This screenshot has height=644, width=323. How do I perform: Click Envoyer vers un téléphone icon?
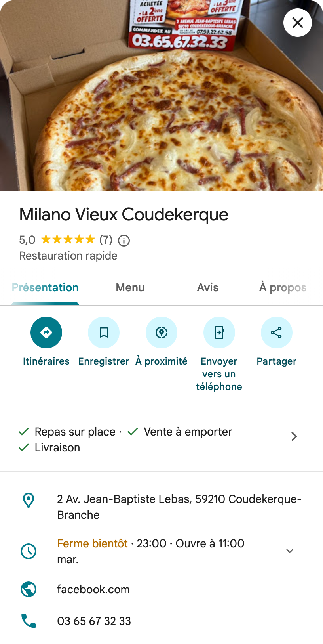(219, 332)
